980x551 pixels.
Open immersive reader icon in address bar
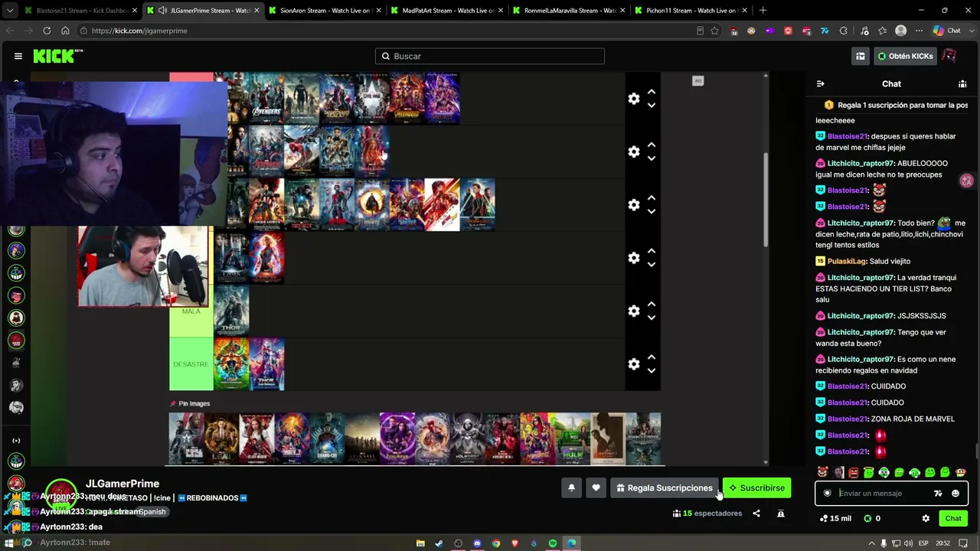(x=700, y=31)
